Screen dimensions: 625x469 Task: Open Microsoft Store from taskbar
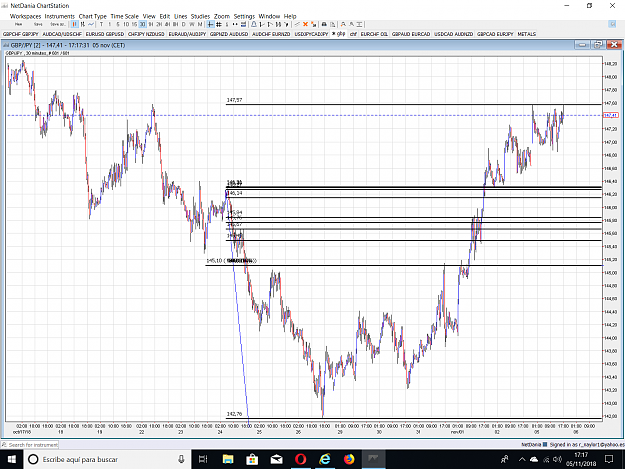pyautogui.click(x=252, y=459)
